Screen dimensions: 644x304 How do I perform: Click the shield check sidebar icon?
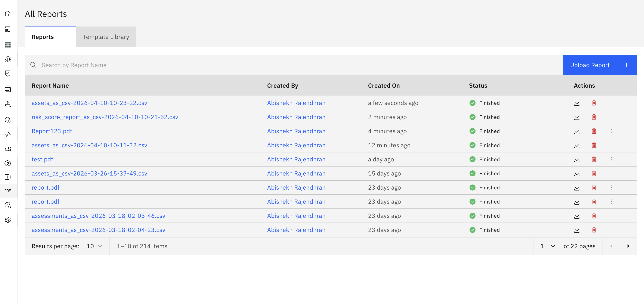click(x=8, y=73)
